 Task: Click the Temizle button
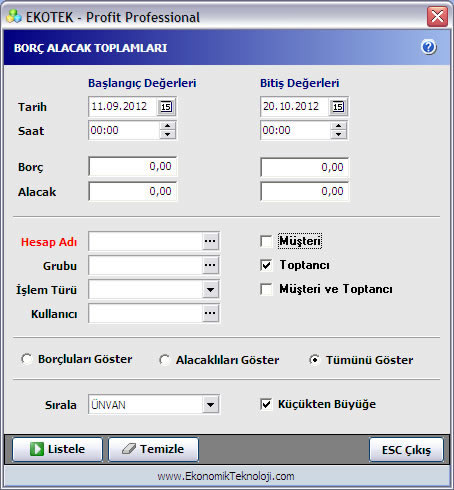(153, 449)
